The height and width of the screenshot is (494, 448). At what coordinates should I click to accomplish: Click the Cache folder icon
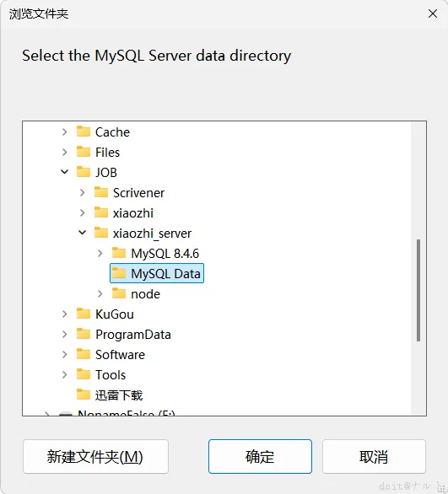coord(84,132)
